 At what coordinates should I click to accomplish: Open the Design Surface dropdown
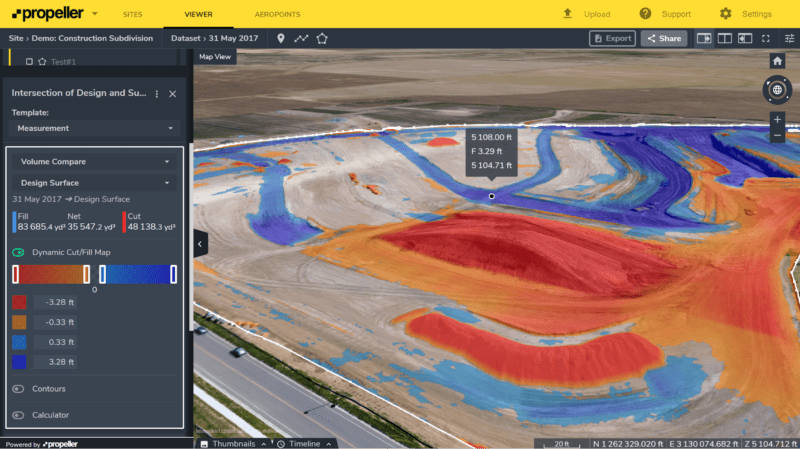click(94, 183)
